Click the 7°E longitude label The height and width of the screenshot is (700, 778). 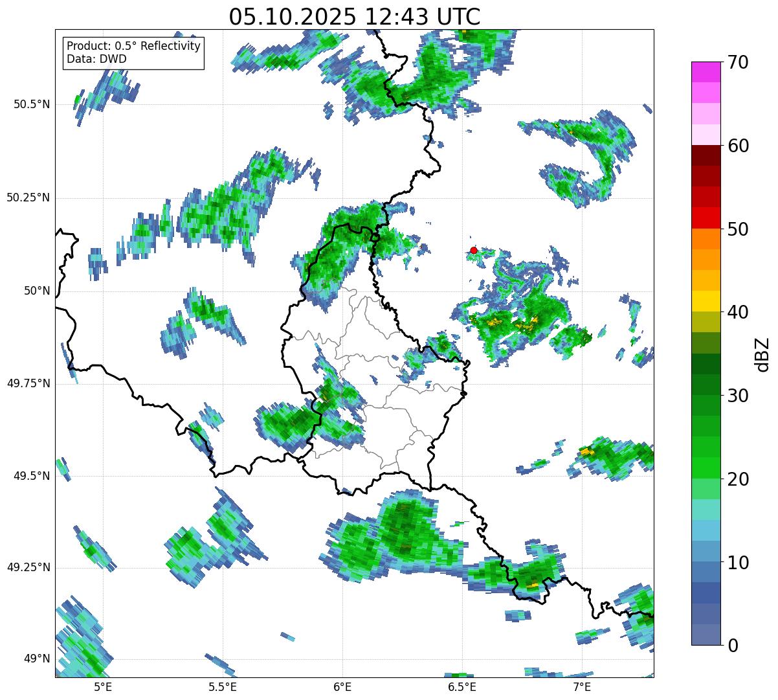click(582, 688)
